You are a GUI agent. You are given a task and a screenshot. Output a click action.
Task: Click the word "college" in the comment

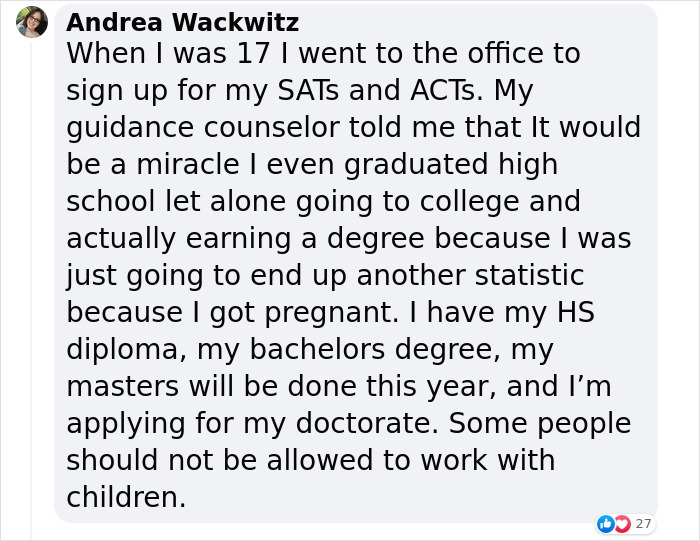(x=469, y=203)
